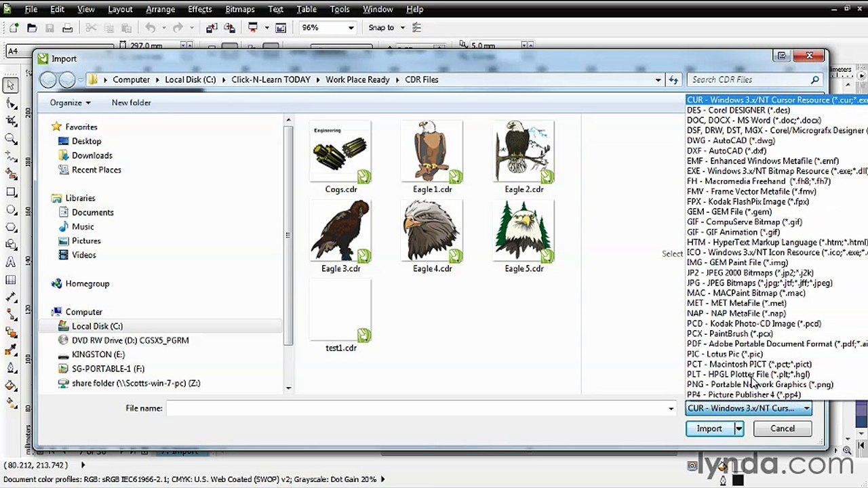Open the Application Launcher dropdown arrow
Image resolution: width=868 pixels, height=488 pixels.
tap(267, 28)
